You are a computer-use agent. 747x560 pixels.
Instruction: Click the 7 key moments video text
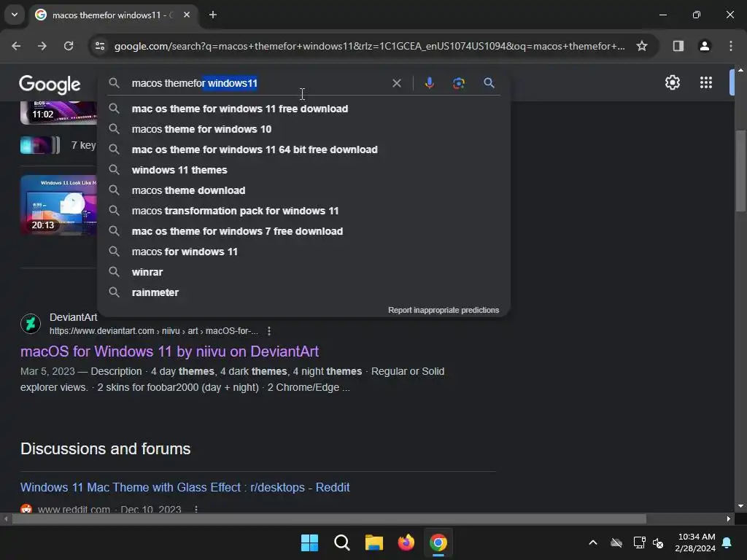coord(83,145)
